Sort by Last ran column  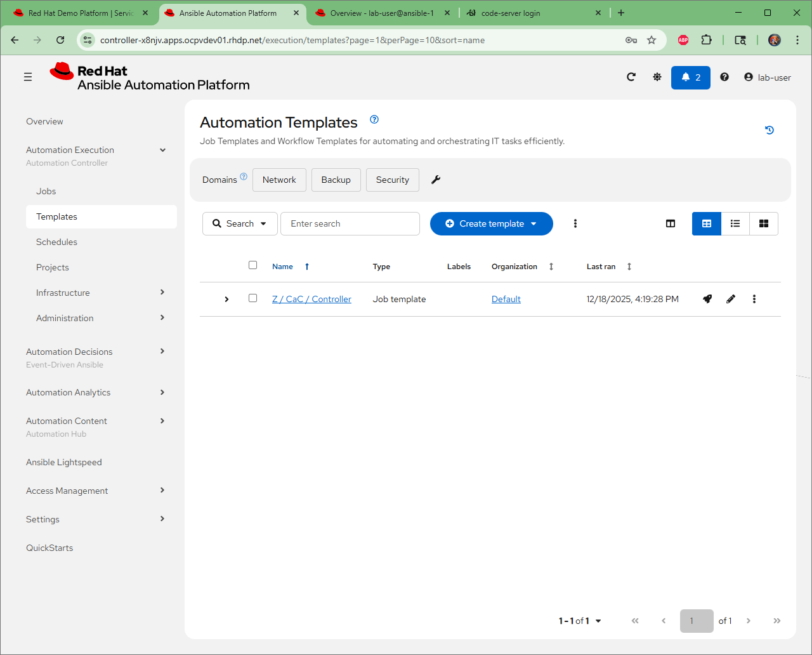pos(609,267)
